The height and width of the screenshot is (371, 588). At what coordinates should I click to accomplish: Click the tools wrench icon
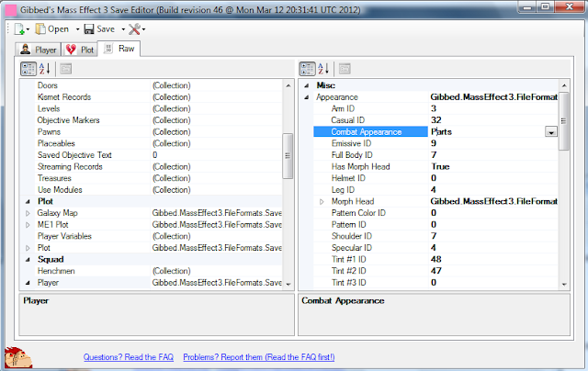point(134,29)
